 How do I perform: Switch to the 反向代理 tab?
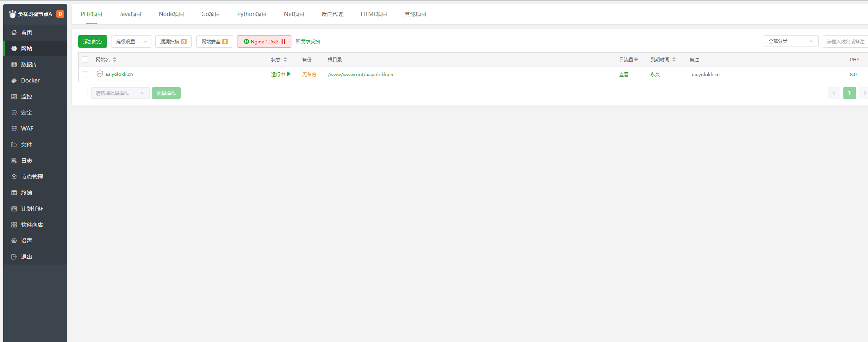pyautogui.click(x=332, y=14)
